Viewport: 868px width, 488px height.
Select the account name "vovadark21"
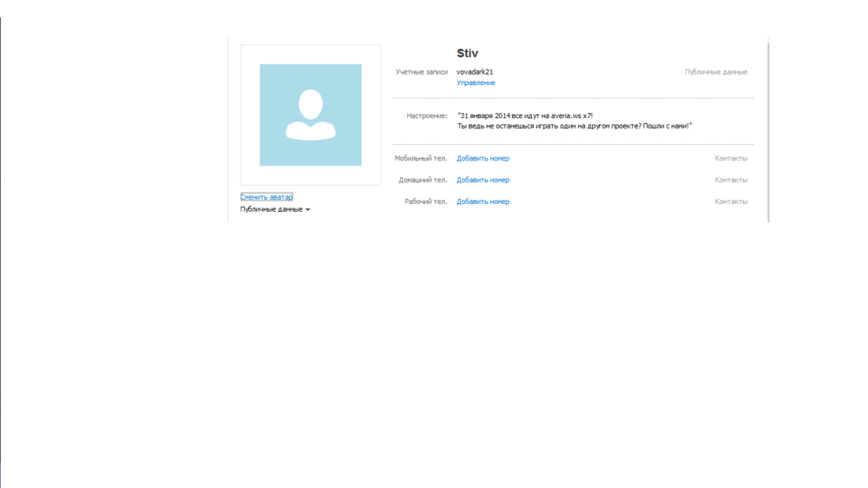coord(475,72)
